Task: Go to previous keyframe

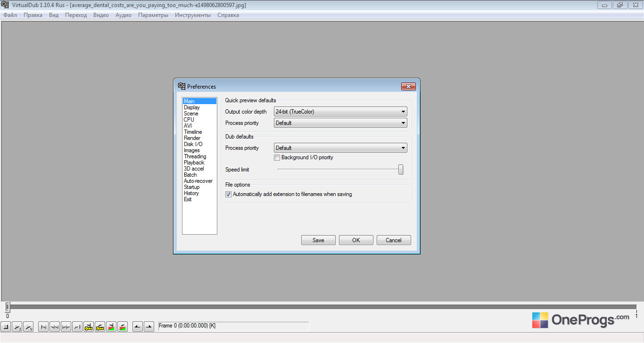Action: coord(89,327)
